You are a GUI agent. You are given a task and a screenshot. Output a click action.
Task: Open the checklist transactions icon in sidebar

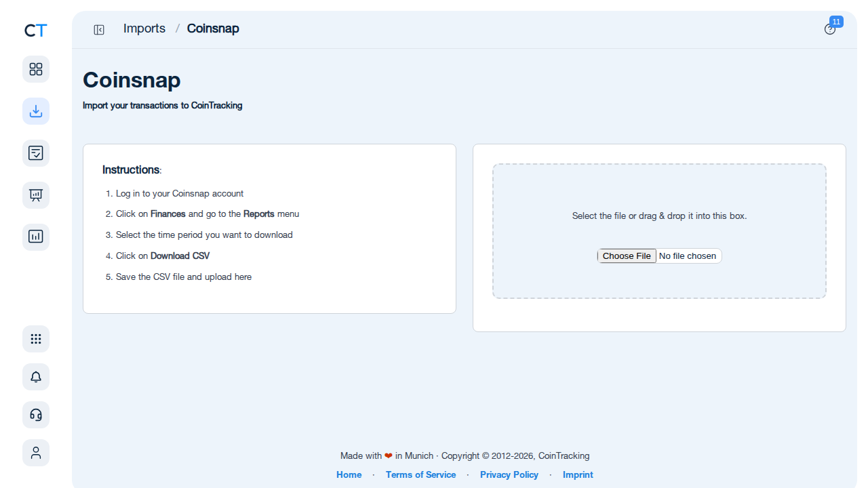36,153
